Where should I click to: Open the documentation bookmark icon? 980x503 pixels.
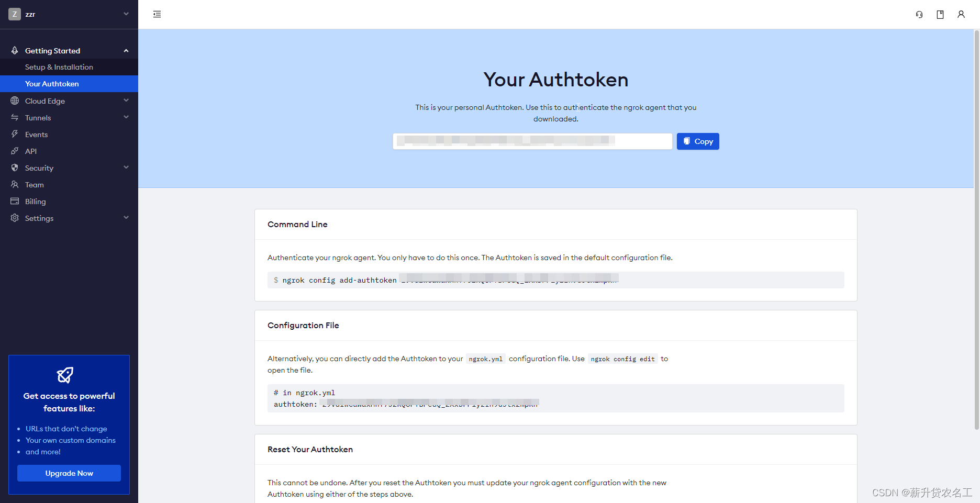[x=940, y=14]
